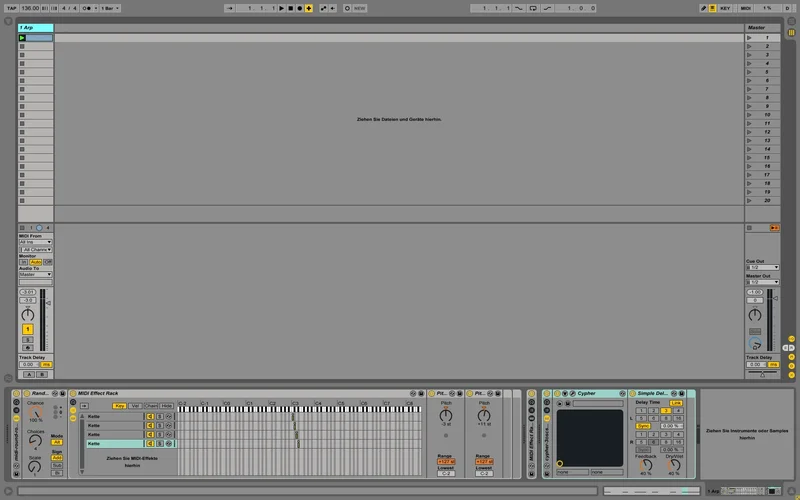The width and height of the screenshot is (800, 500).
Task: Launch Master scene 1
Action: pyautogui.click(x=749, y=38)
